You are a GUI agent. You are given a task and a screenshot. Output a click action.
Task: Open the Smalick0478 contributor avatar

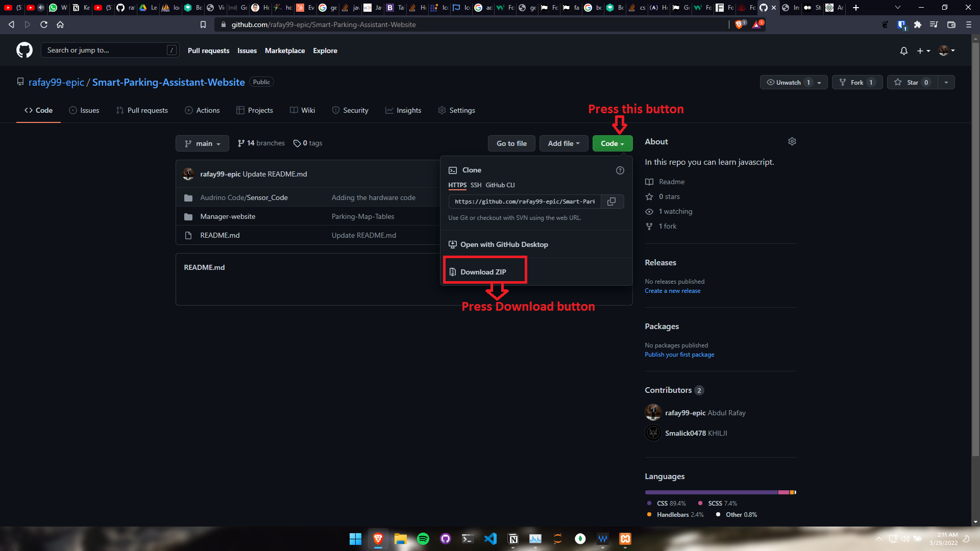coord(653,433)
